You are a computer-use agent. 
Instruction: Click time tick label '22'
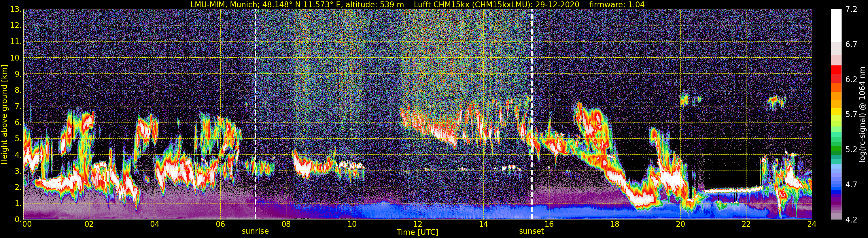(746, 224)
